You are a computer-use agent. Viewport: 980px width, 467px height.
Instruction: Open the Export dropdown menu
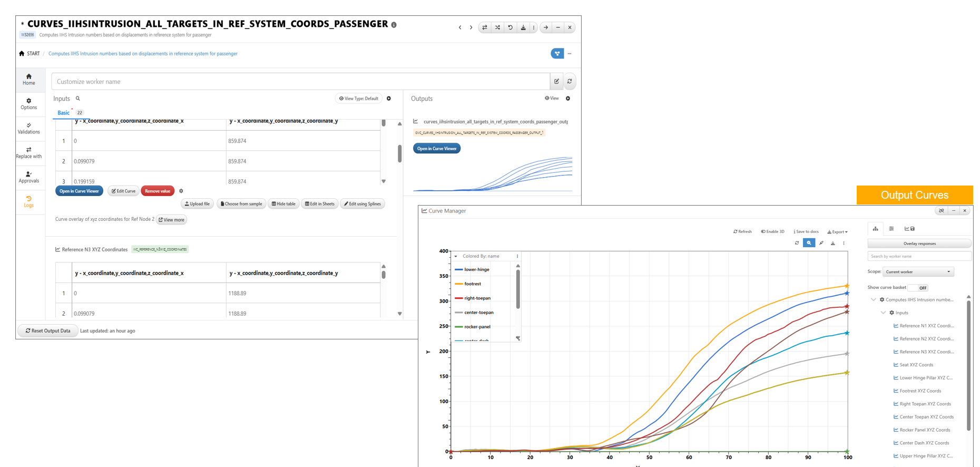(837, 231)
